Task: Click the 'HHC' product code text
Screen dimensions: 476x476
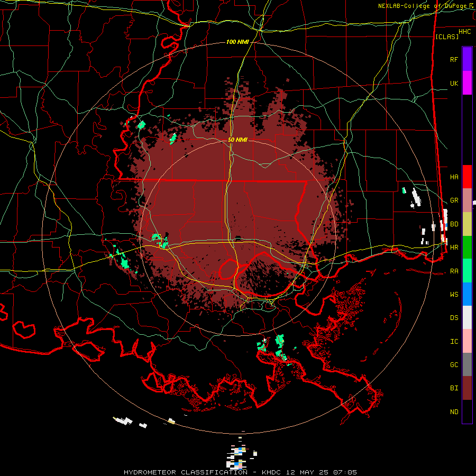Action: [465, 32]
